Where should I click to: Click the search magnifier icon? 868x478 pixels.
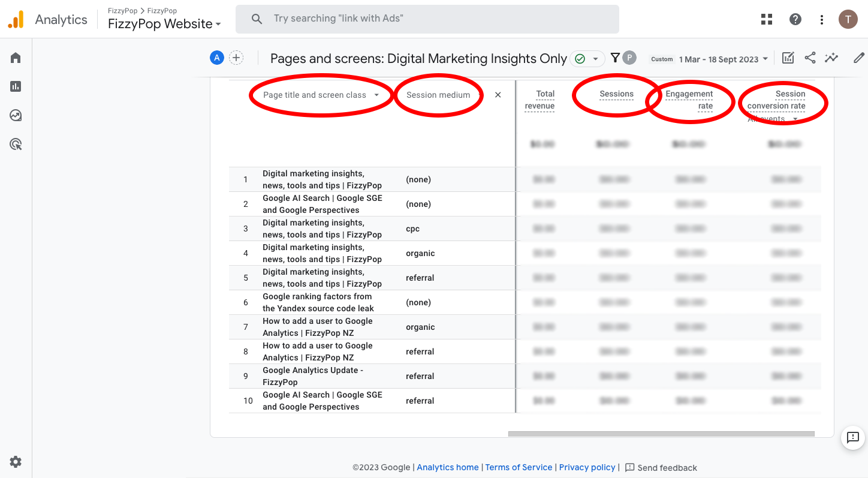click(257, 19)
